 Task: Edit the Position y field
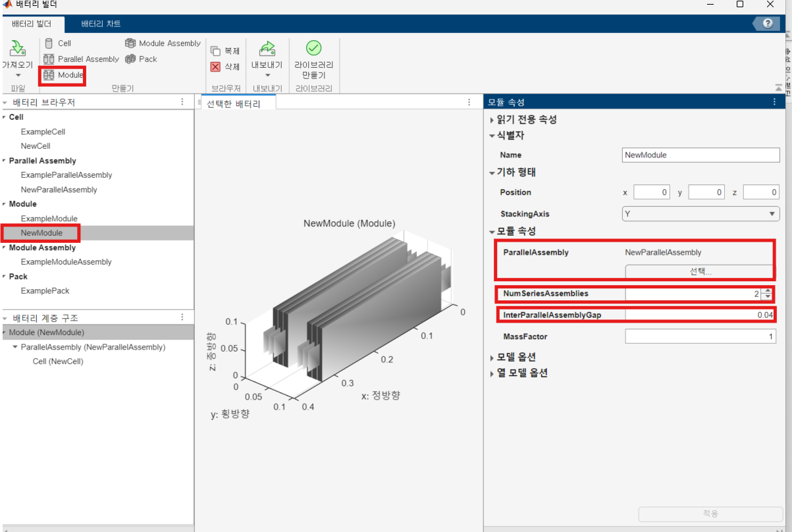(706, 192)
